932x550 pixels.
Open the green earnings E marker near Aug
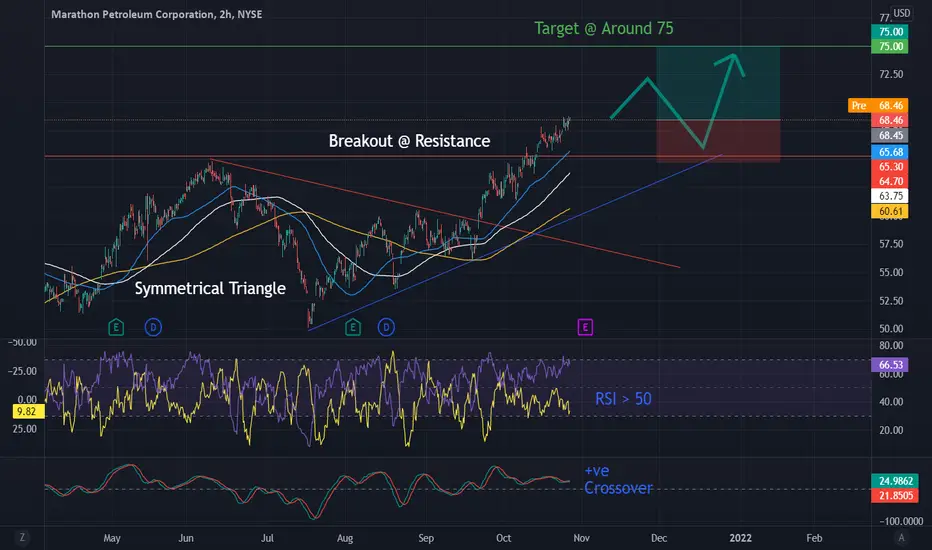pos(353,327)
